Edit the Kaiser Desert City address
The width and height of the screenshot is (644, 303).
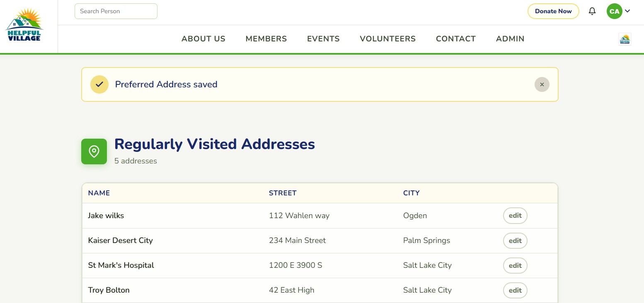[515, 240]
